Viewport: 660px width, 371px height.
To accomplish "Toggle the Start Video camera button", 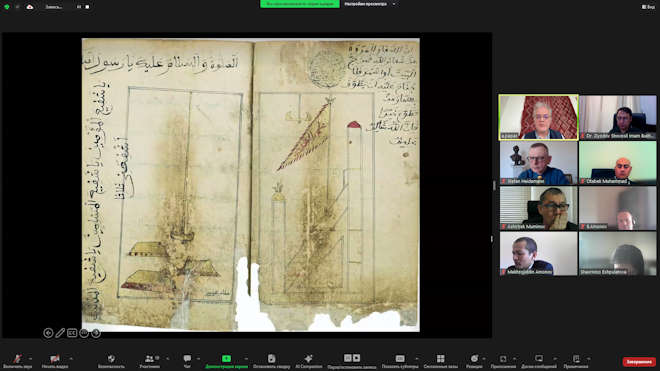I will tap(55, 359).
